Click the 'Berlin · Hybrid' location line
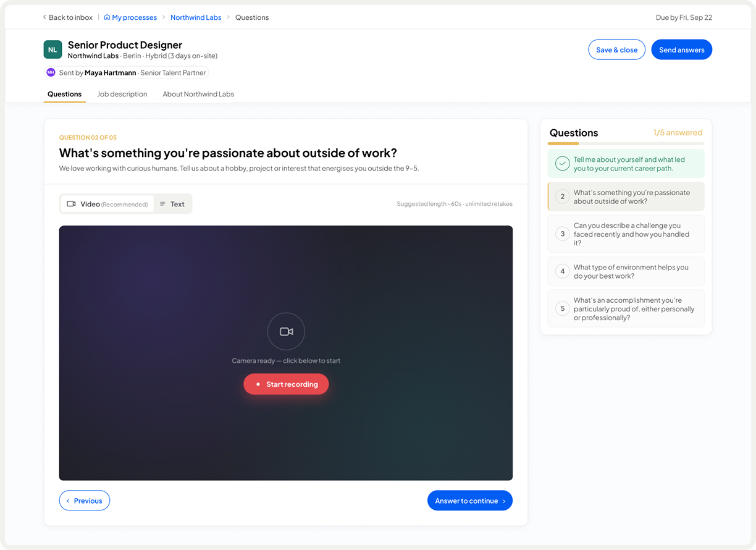 (x=170, y=56)
